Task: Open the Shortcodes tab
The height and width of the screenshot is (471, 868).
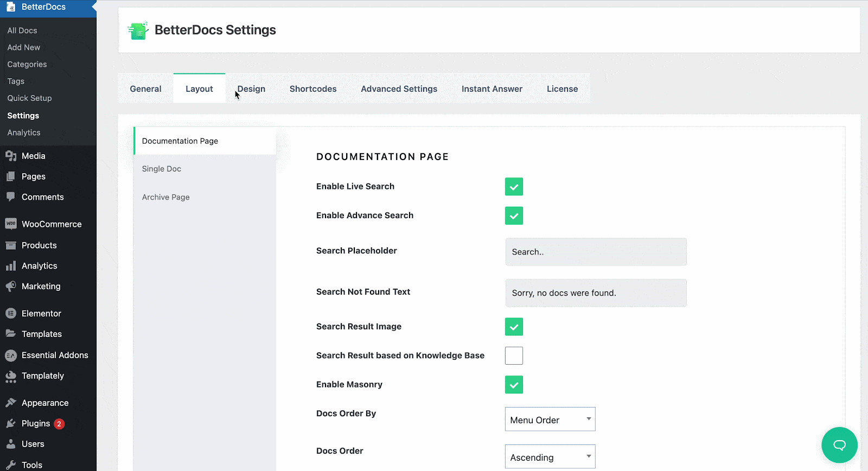Action: (313, 88)
